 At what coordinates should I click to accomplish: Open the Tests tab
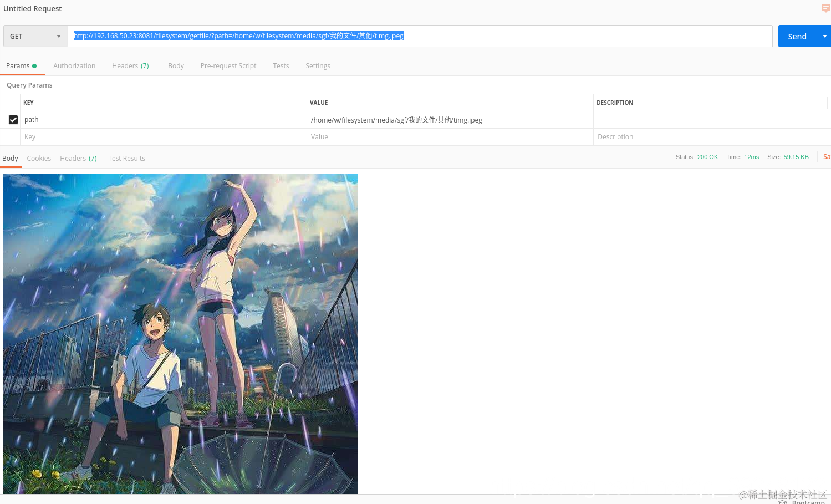pos(281,66)
